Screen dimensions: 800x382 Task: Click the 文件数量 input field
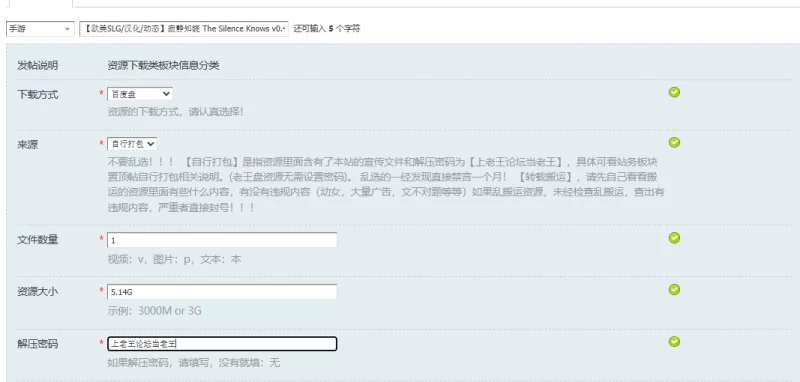tap(222, 240)
